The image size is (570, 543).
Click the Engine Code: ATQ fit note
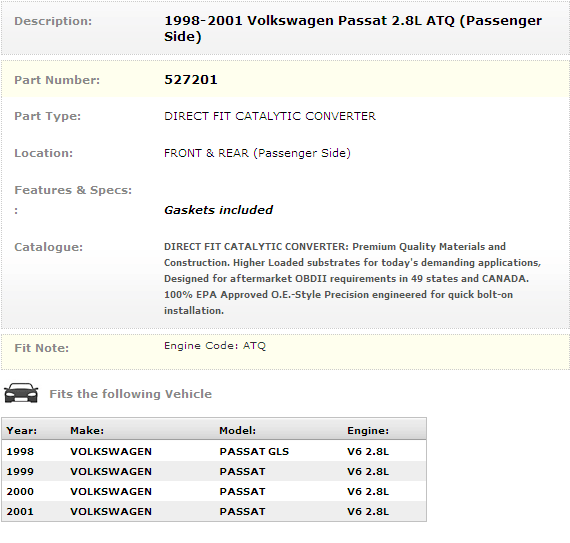[215, 346]
